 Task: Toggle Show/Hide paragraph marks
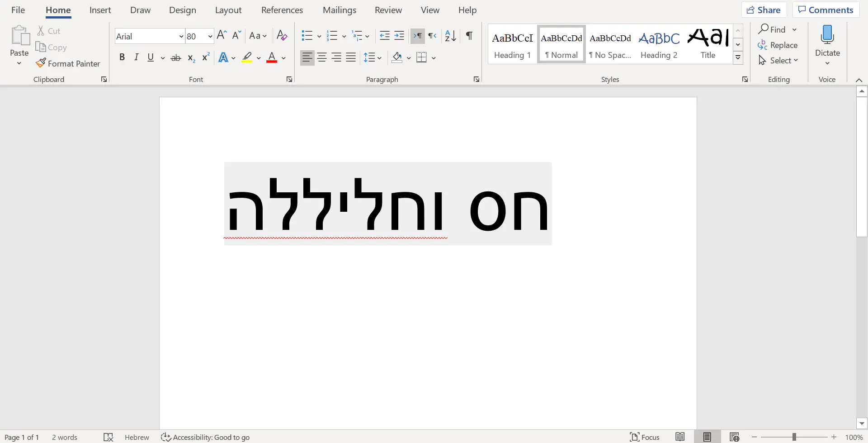(x=469, y=36)
